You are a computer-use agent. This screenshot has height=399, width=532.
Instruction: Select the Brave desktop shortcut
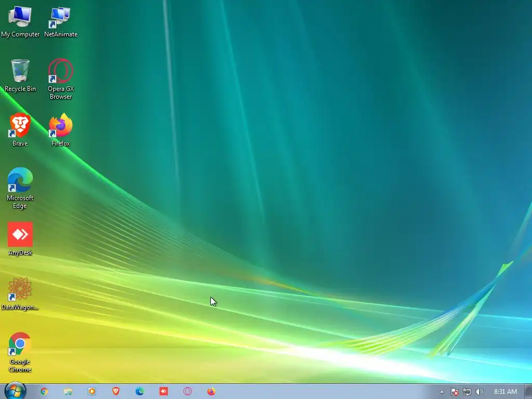pyautogui.click(x=20, y=130)
